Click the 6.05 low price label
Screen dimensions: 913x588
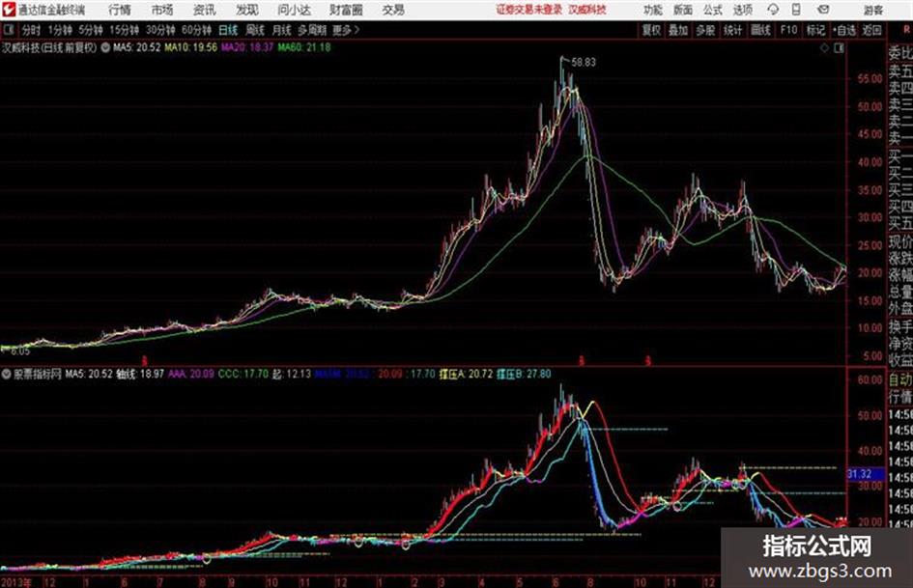point(19,351)
